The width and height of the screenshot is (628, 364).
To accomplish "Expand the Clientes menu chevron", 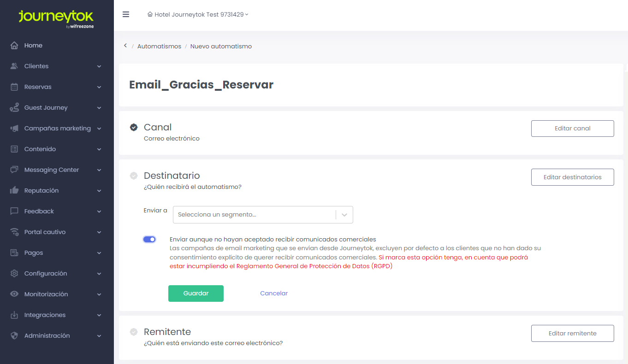I will click(x=99, y=66).
